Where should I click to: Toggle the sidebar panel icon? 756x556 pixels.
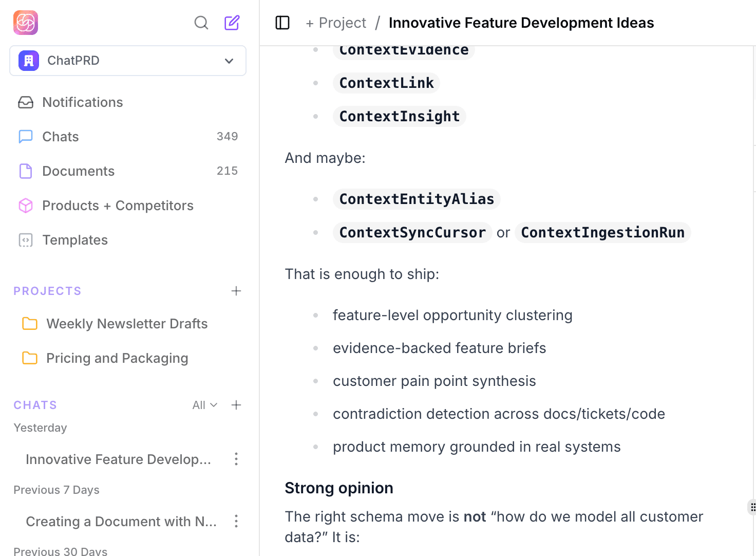282,23
